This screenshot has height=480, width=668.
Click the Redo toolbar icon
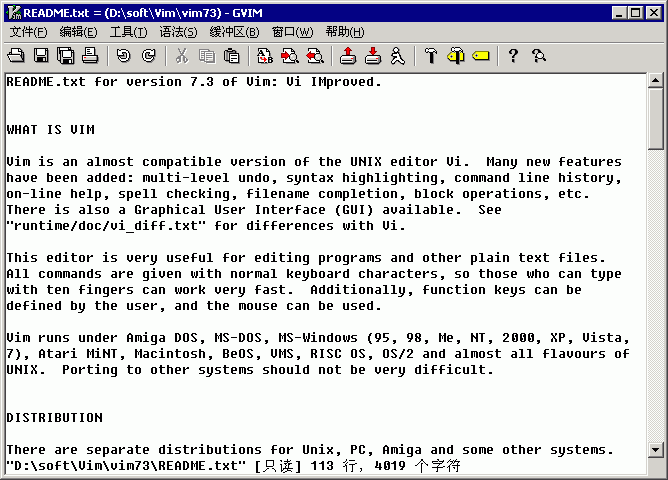(149, 56)
